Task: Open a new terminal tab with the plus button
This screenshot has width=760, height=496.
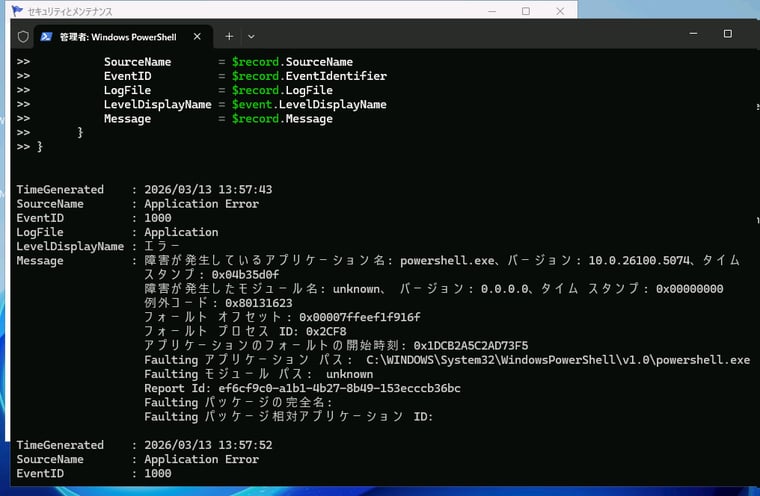Action: coord(229,36)
